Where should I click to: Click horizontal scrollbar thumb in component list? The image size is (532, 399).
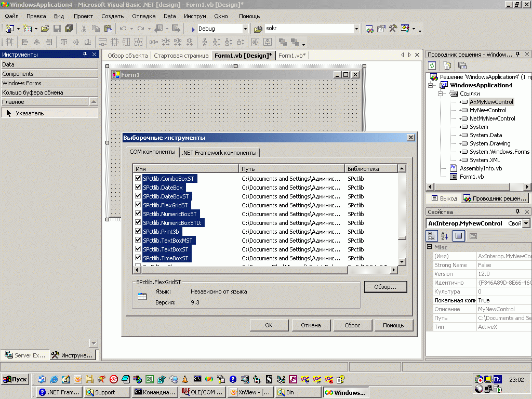244,270
